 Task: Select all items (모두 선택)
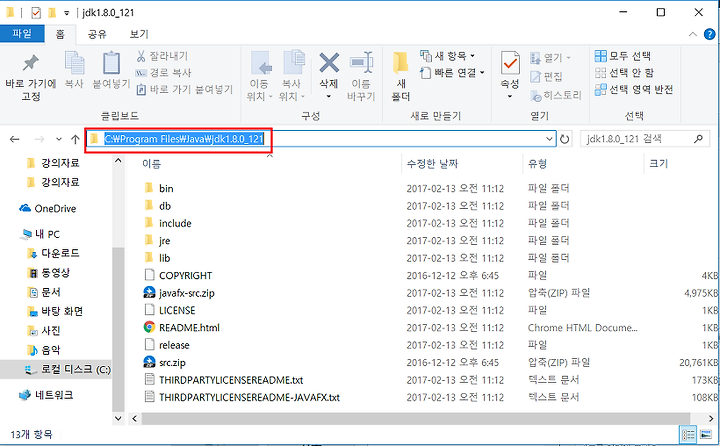pyautogui.click(x=622, y=56)
